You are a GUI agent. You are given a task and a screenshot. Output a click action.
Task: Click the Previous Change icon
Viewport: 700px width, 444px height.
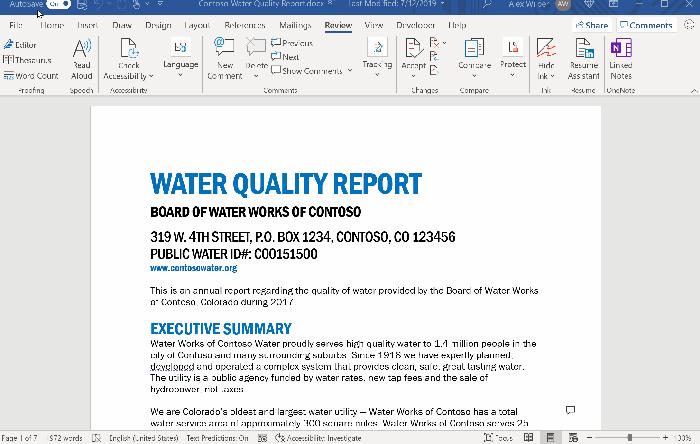pyautogui.click(x=434, y=56)
